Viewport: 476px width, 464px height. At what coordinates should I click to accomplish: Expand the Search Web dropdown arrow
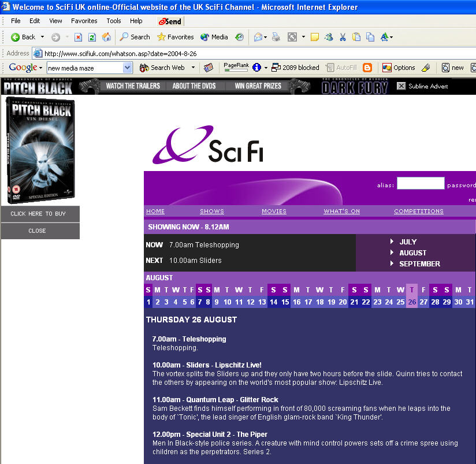point(193,68)
